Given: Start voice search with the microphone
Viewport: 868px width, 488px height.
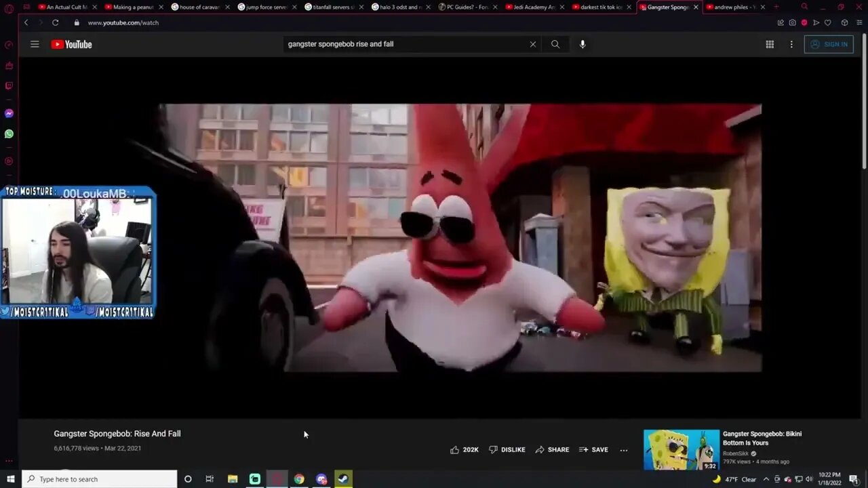Looking at the screenshot, I should click(582, 44).
